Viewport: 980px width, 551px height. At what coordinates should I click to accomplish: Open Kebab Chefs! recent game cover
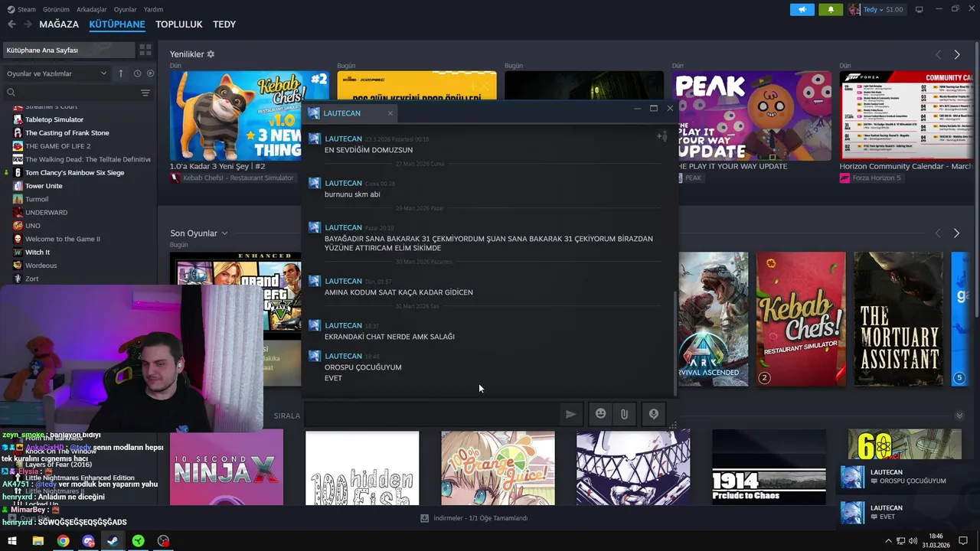(801, 319)
